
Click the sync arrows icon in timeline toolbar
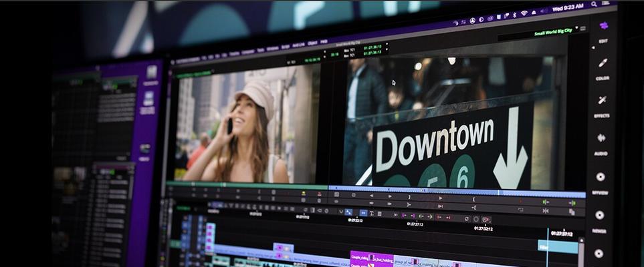[467, 219]
